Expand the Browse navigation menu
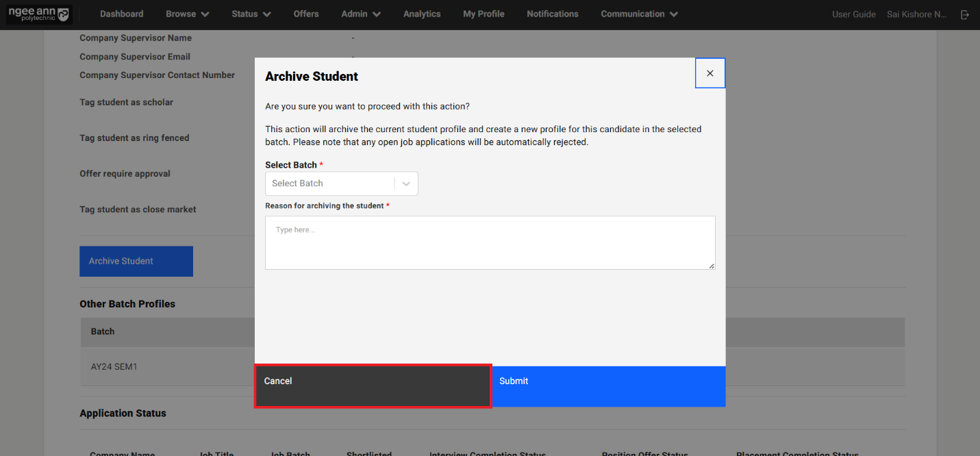 tap(186, 13)
